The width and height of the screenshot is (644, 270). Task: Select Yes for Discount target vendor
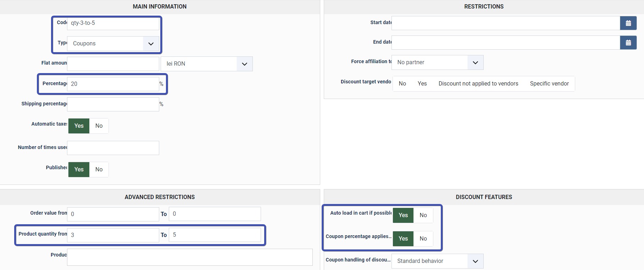(x=422, y=84)
